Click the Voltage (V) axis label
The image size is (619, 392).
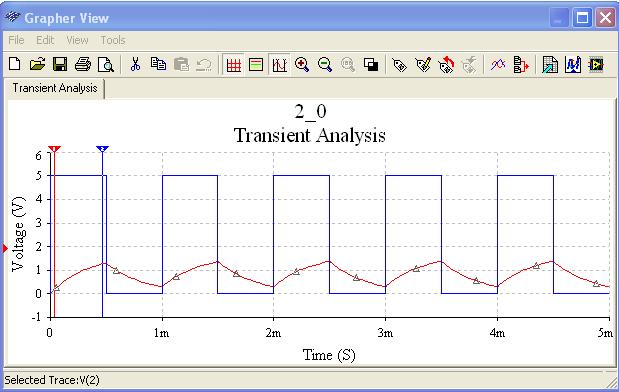(18, 234)
